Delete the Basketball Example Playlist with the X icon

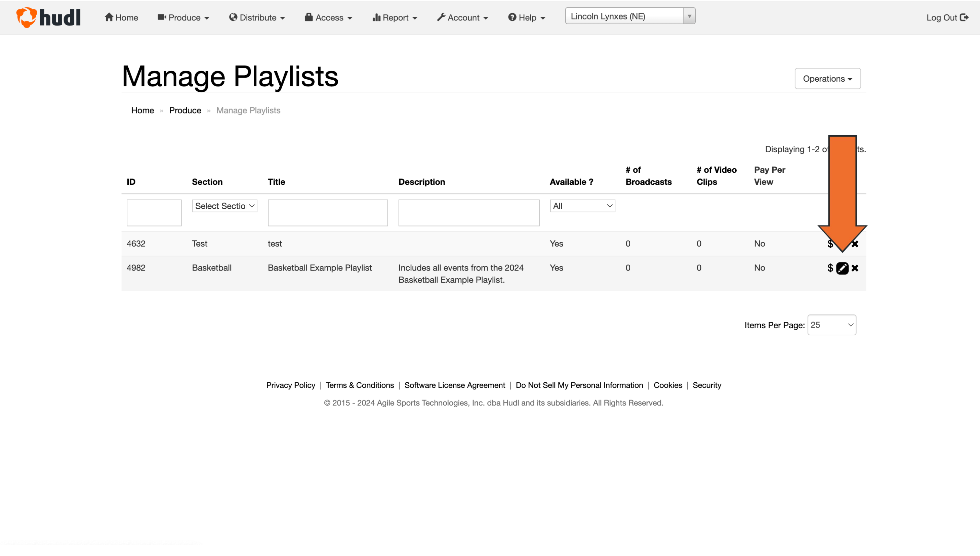coord(855,268)
